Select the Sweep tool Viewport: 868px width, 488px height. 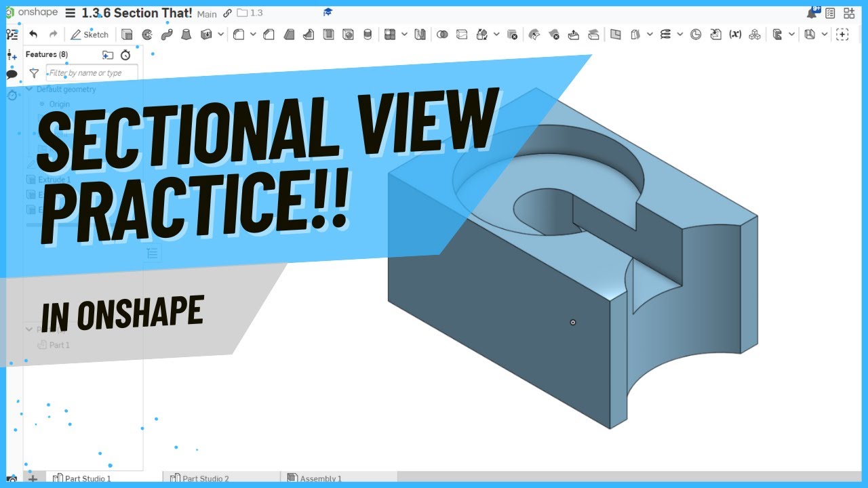tap(167, 35)
